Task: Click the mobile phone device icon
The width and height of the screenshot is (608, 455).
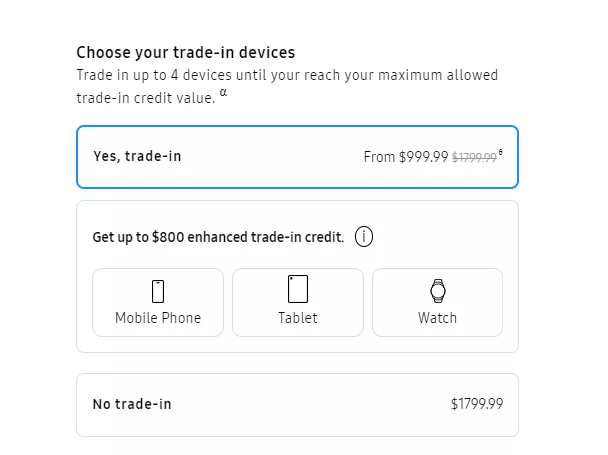Action: tap(158, 291)
